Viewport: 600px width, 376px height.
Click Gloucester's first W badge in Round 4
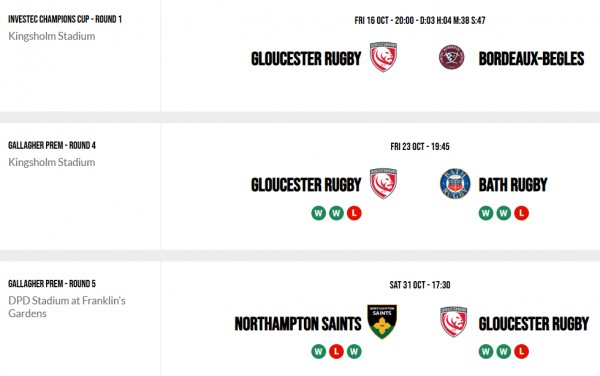click(318, 213)
